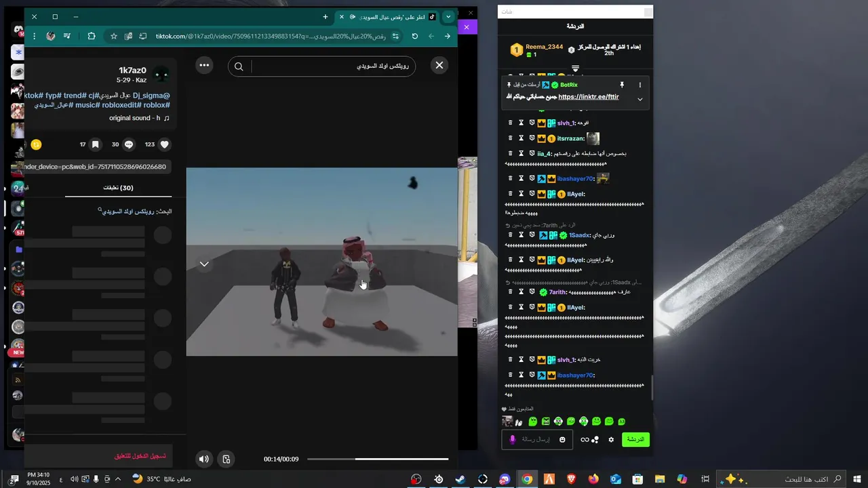Open the comments tab labeled (30)
Screen dimensions: 868x488
click(118, 188)
